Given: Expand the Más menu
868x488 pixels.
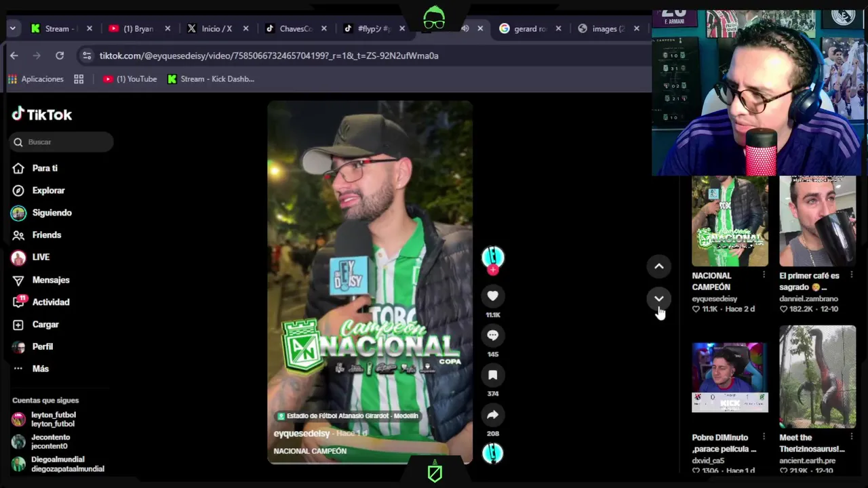Looking at the screenshot, I should (40, 369).
